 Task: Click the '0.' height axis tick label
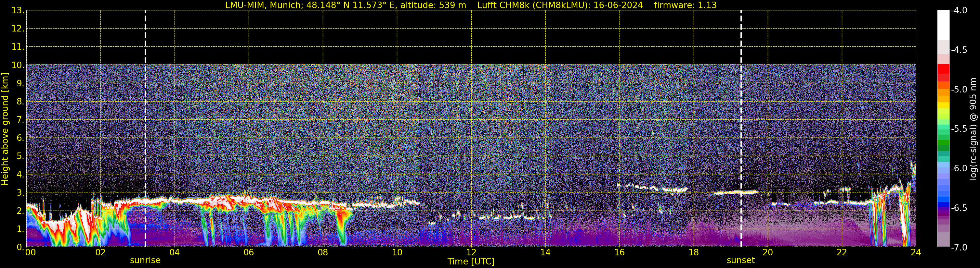click(x=20, y=247)
